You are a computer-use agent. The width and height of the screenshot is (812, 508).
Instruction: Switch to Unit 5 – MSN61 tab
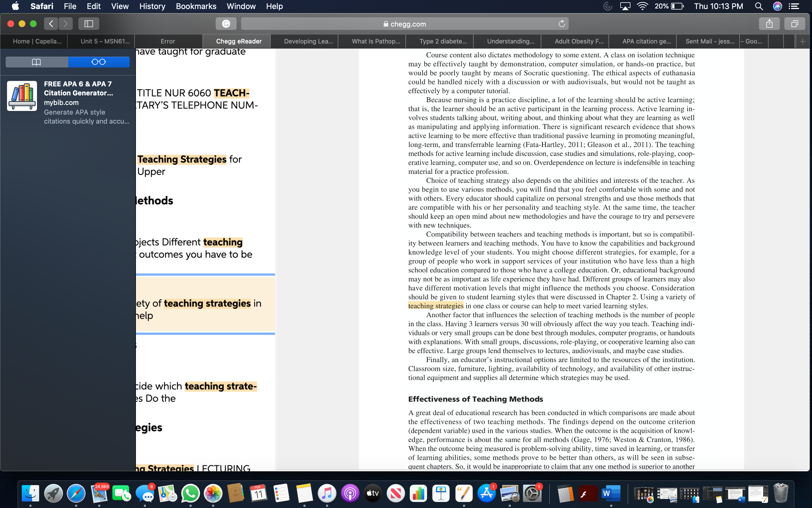coord(101,41)
